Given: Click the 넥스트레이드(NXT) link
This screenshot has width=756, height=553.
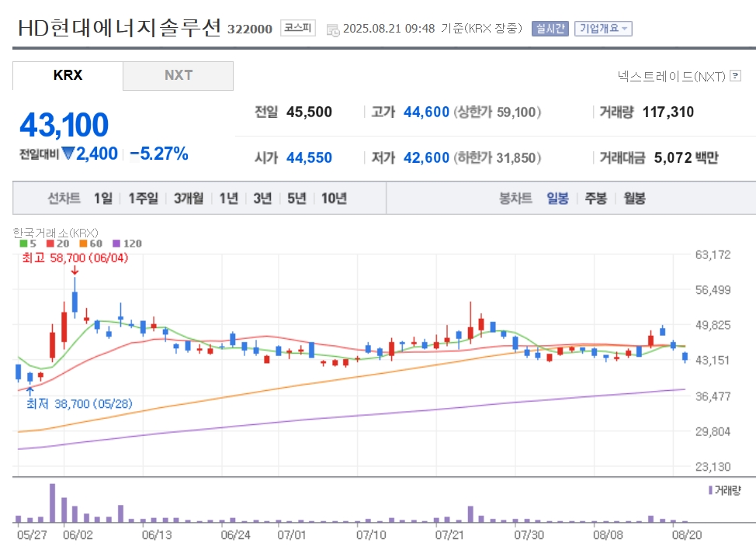Looking at the screenshot, I should [671, 76].
